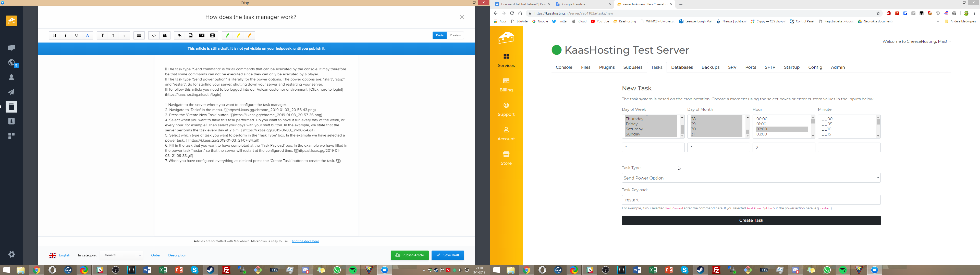Switch editor to Code mode

(x=439, y=35)
